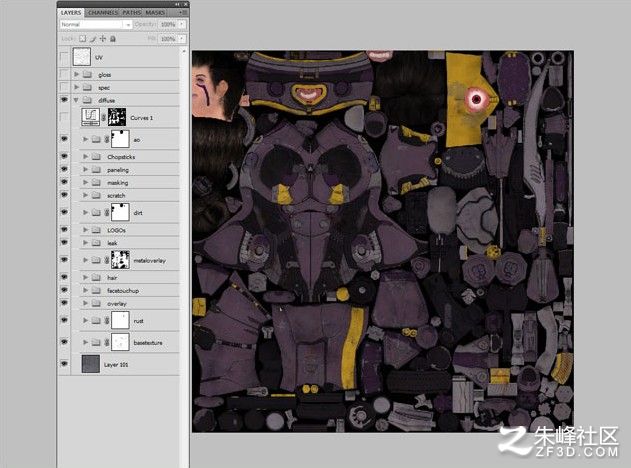The width and height of the screenshot is (631, 468).
Task: Click the overlay group folder icon
Action: (x=96, y=303)
